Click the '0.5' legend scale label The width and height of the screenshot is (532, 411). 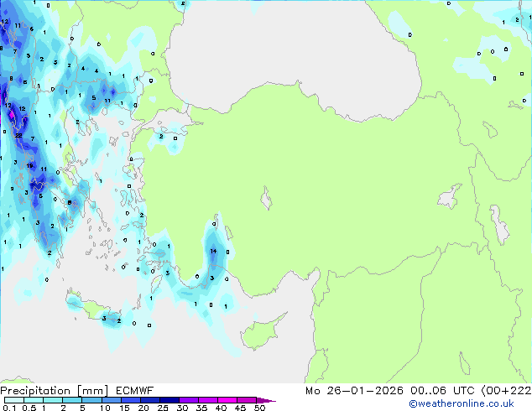pyautogui.click(x=29, y=408)
